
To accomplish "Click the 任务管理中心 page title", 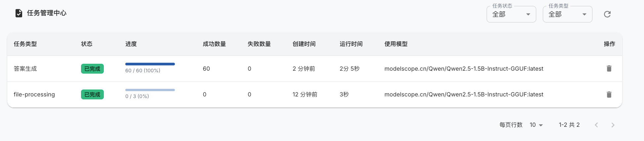I will click(x=47, y=13).
